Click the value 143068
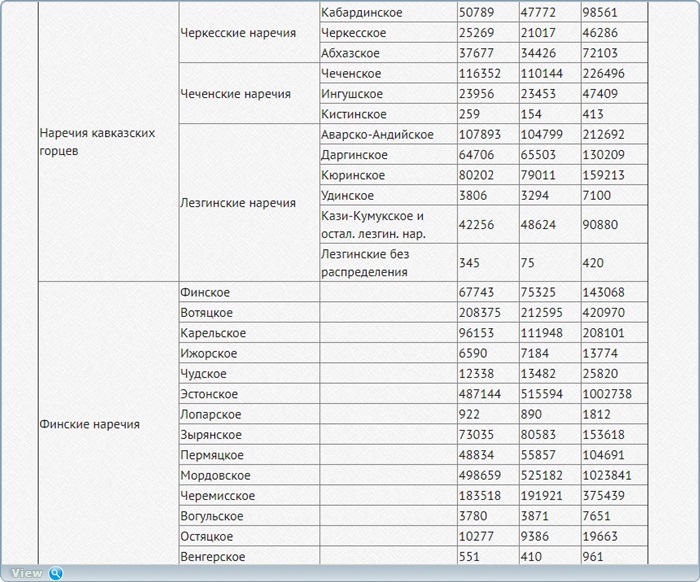The height and width of the screenshot is (582, 700). [603, 292]
